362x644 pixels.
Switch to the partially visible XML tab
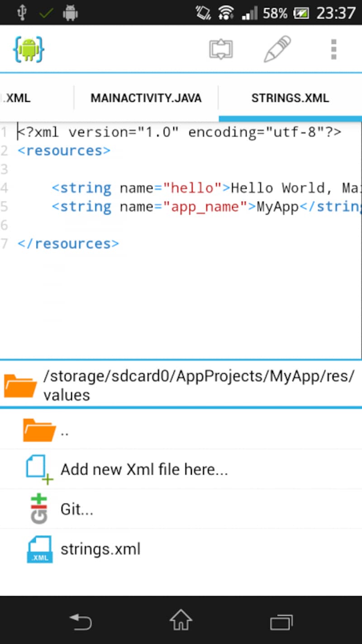tap(18, 98)
